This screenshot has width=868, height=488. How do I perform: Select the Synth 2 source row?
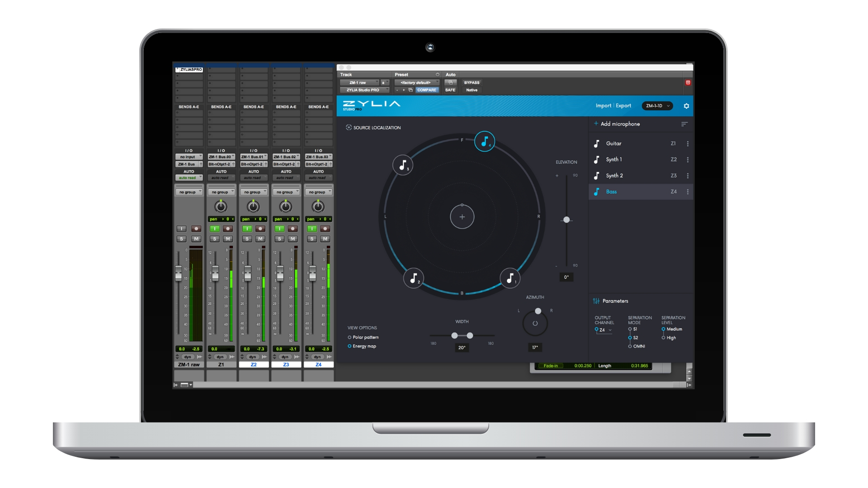(x=641, y=176)
